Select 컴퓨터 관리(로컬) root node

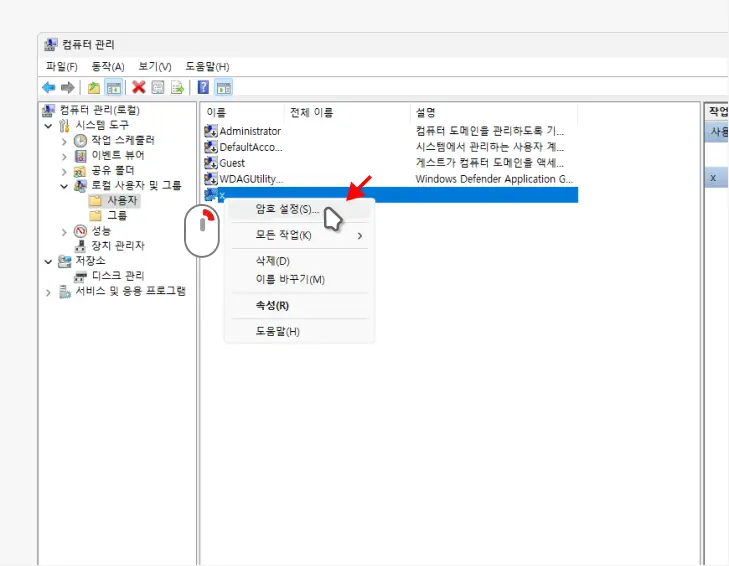tap(99, 110)
